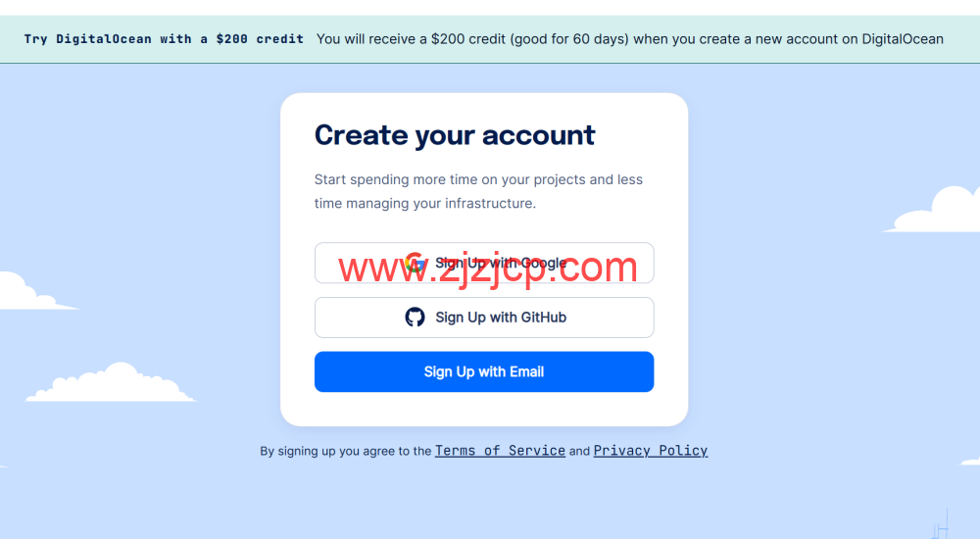The height and width of the screenshot is (539, 980).
Task: Click the Create your account heading
Action: pos(455,135)
